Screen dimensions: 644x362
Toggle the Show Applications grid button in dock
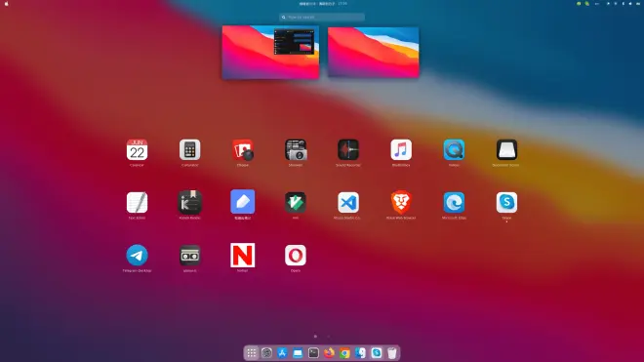coord(252,353)
